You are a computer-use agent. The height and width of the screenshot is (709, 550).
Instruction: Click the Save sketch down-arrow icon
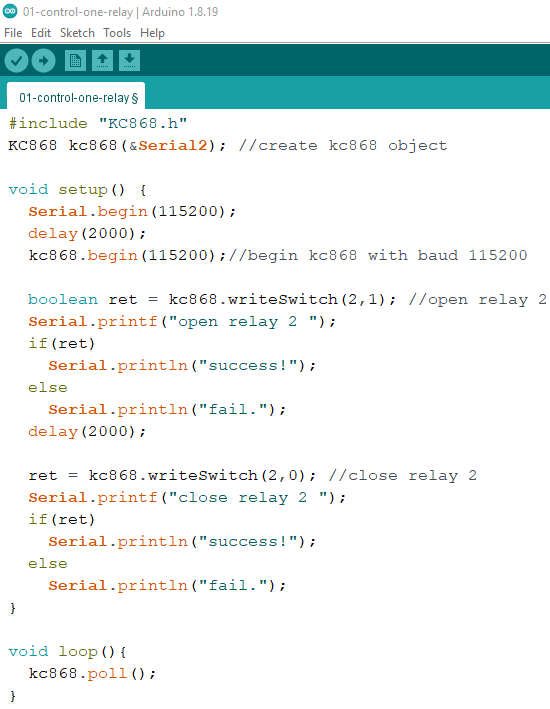(129, 61)
